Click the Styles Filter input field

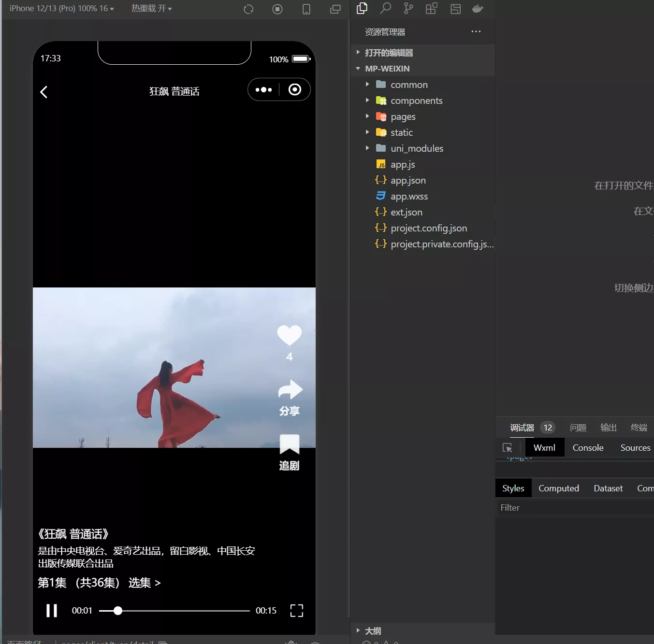[574, 508]
